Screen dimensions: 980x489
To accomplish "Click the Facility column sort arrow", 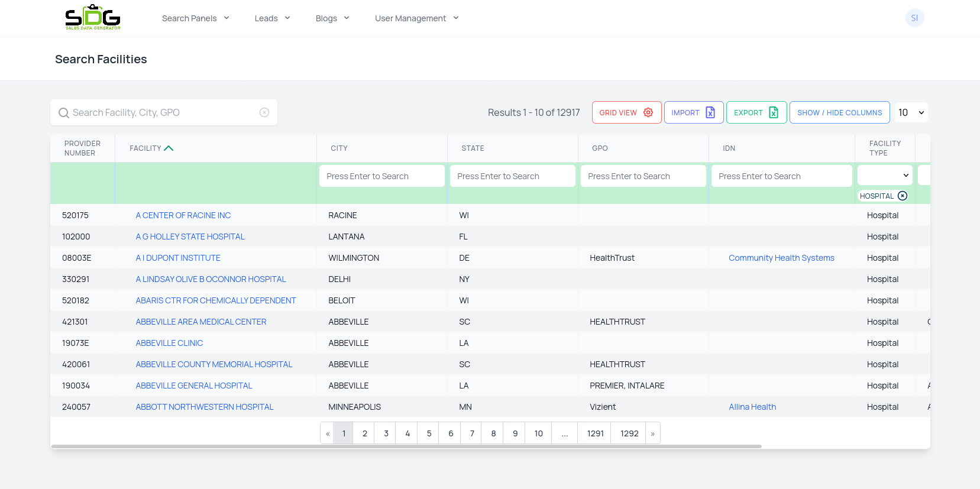I will point(169,148).
